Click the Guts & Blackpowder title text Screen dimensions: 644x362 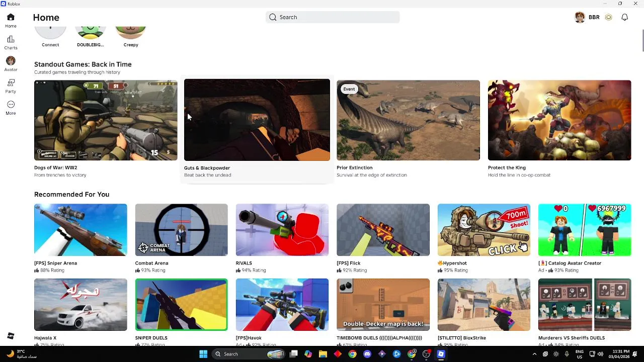tap(207, 168)
